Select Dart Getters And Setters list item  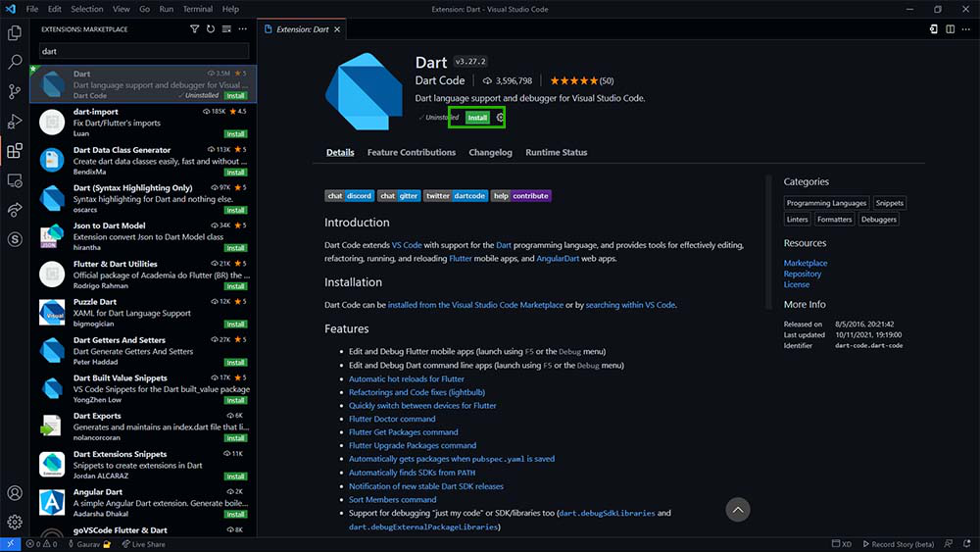[x=144, y=351]
